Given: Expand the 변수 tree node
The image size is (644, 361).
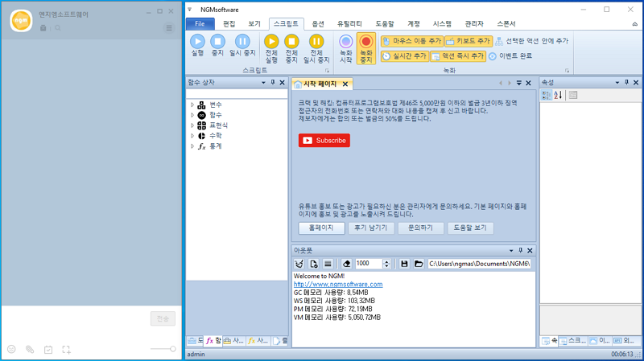Looking at the screenshot, I should pos(192,105).
